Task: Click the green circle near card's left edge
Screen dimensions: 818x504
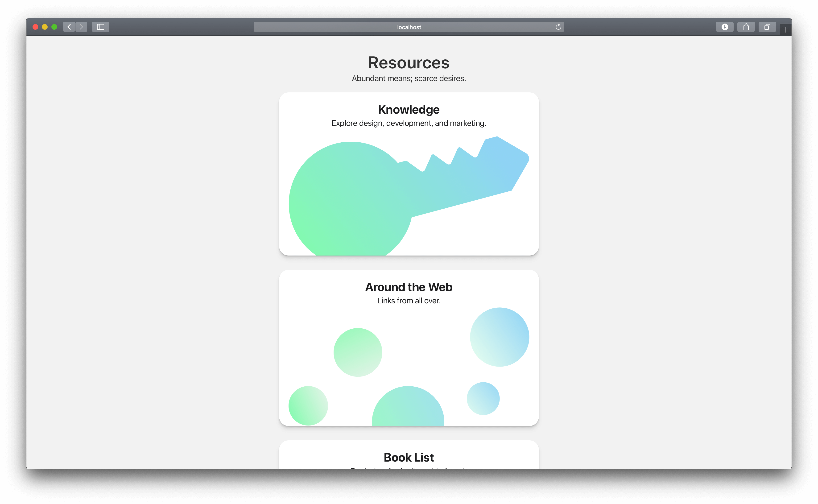Action: pos(308,406)
